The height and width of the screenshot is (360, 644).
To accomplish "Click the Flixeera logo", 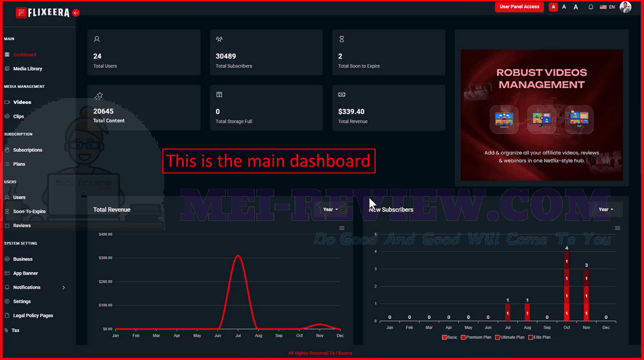I will click(x=43, y=13).
